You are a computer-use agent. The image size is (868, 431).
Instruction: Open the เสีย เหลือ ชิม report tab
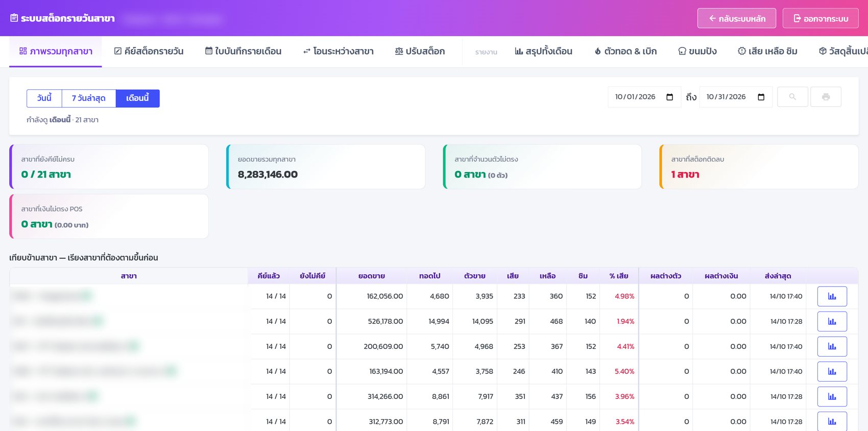tap(767, 52)
